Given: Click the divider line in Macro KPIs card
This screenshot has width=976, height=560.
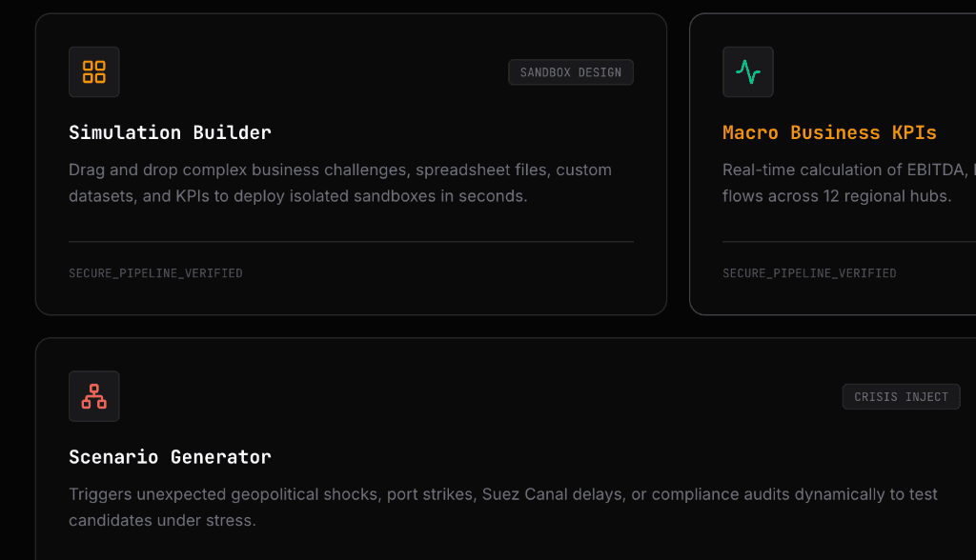Looking at the screenshot, I should [x=849, y=241].
